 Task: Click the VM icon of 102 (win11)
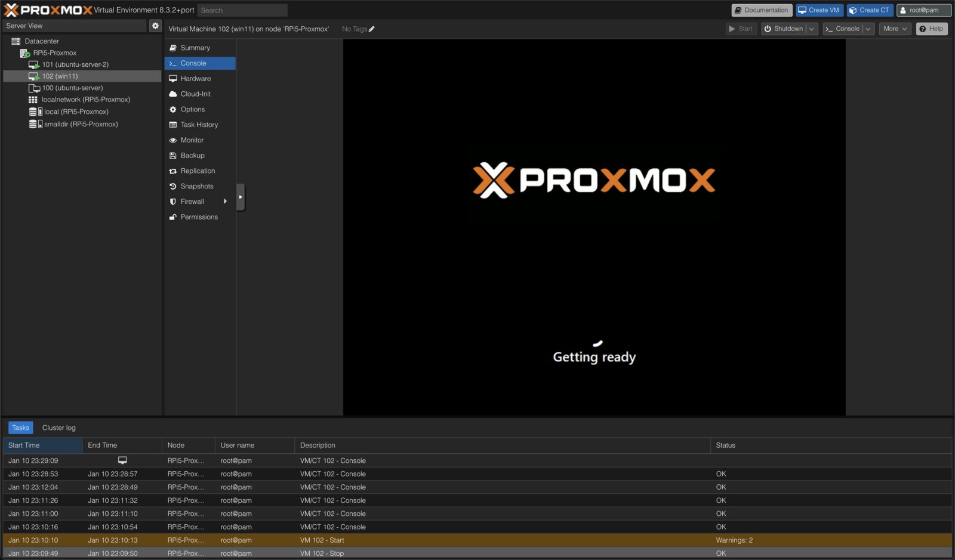[34, 76]
